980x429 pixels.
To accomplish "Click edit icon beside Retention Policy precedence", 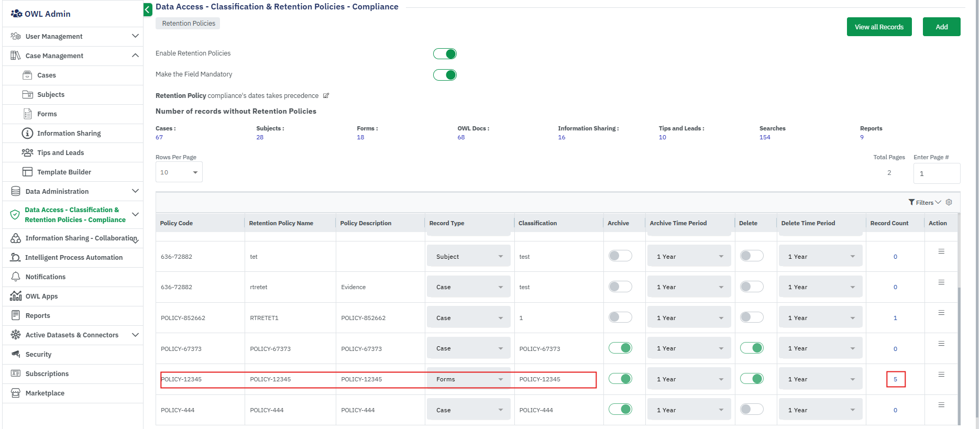I will pos(326,96).
